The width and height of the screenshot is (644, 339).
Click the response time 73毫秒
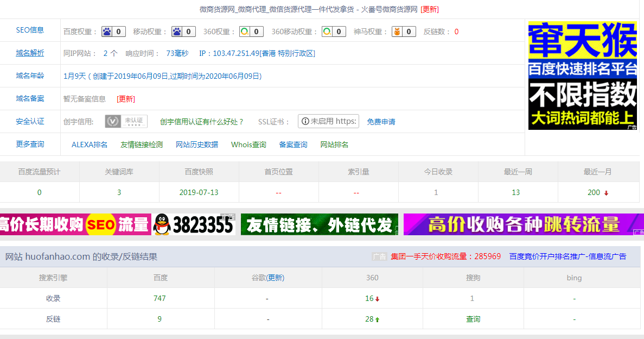point(177,53)
